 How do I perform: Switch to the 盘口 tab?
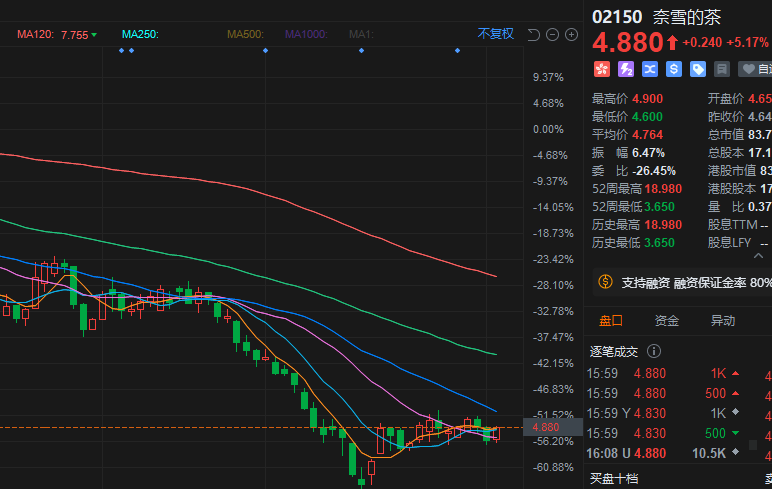tap(611, 321)
